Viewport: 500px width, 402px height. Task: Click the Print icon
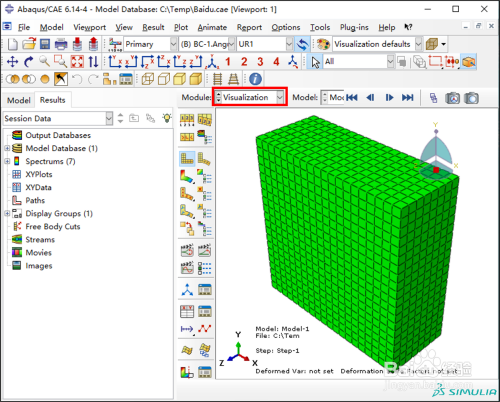pyautogui.click(x=61, y=44)
